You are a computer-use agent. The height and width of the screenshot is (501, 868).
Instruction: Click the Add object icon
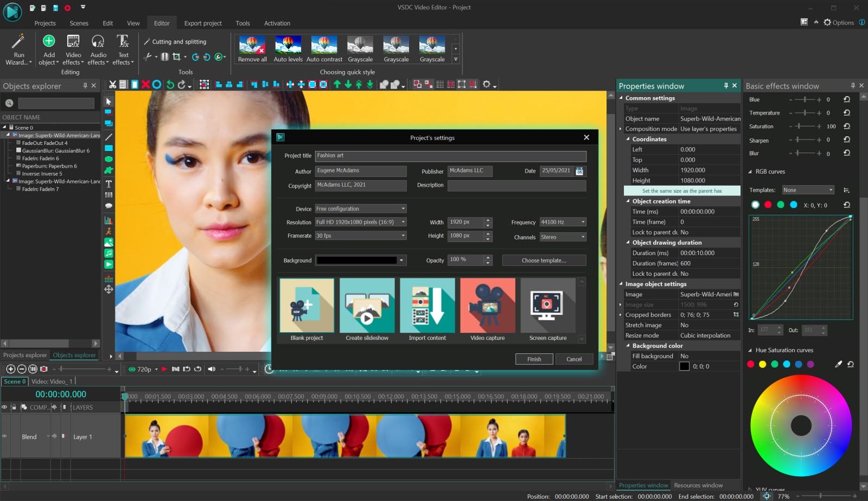point(49,42)
